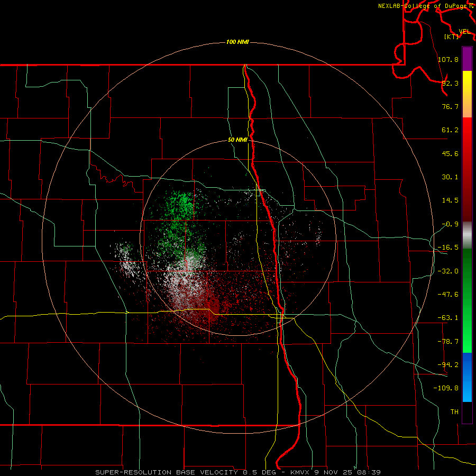Click the -94.2 velocity scale value

point(448,365)
